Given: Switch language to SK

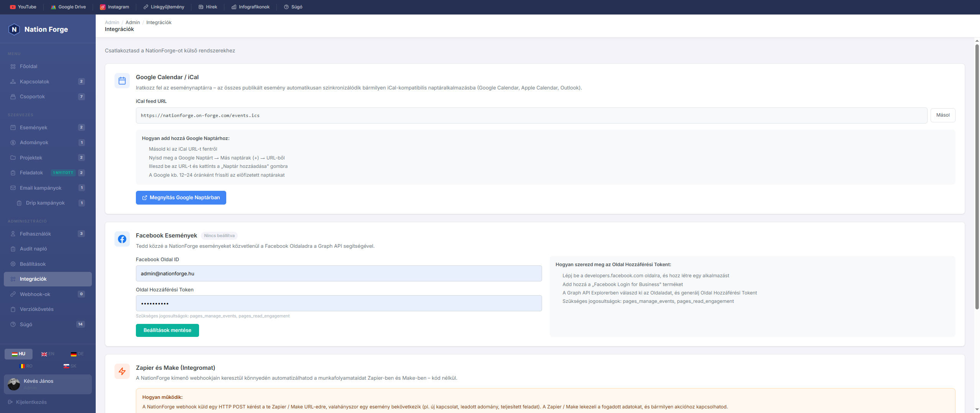Looking at the screenshot, I should [x=70, y=366].
